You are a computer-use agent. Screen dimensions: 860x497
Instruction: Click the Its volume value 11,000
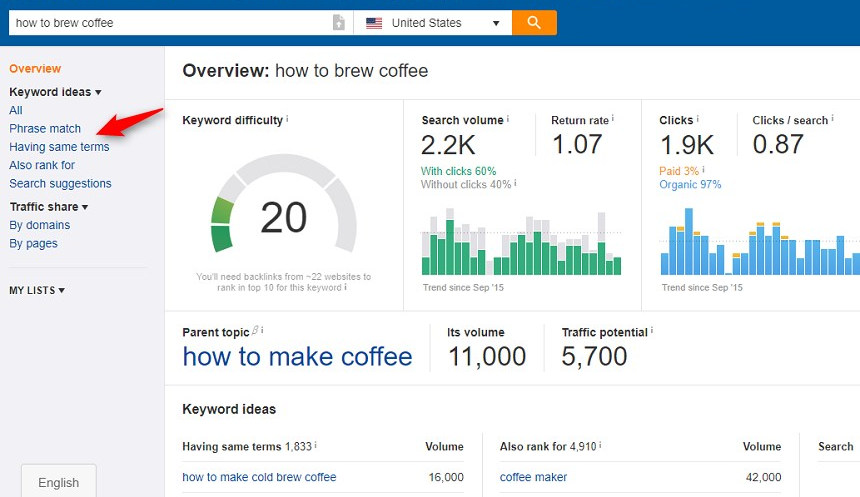(x=487, y=357)
